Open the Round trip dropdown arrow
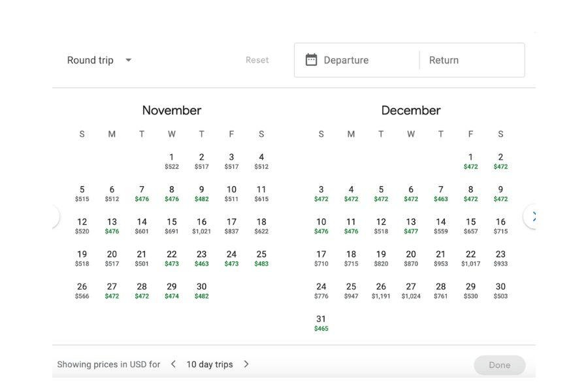This screenshot has height=392, width=588. coord(129,60)
